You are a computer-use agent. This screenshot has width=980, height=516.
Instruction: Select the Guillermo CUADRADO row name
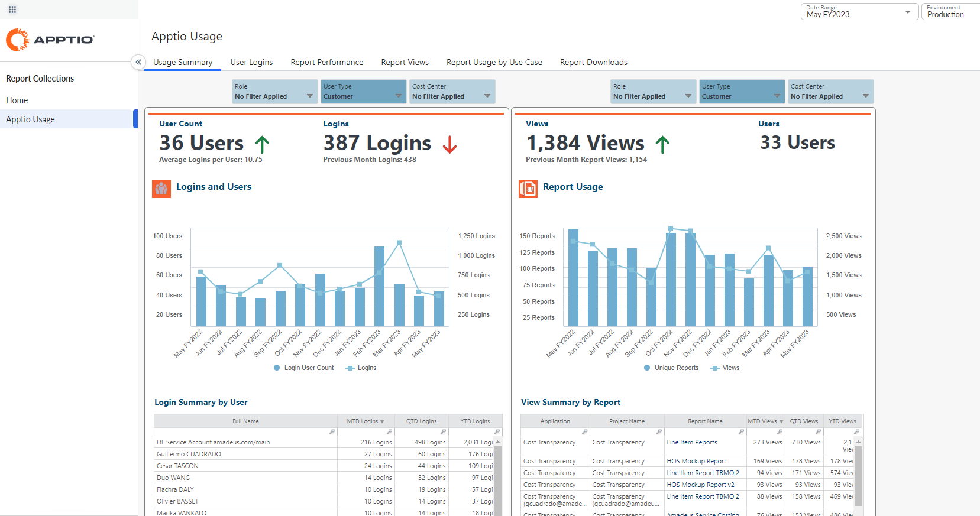[189, 454]
